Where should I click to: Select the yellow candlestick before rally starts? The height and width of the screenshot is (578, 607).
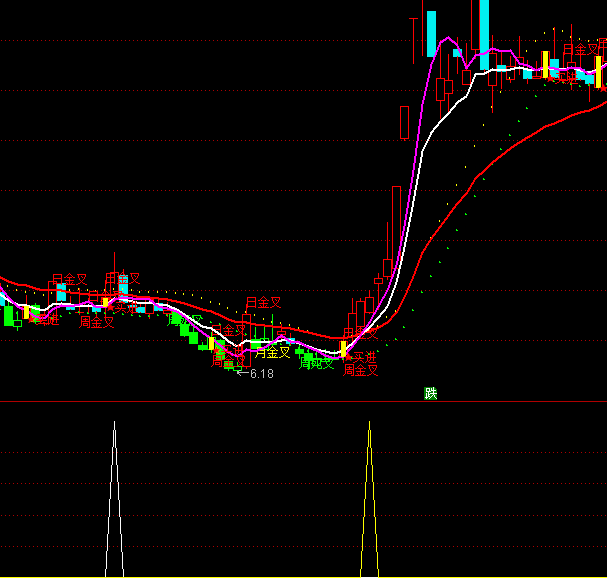pos(343,349)
